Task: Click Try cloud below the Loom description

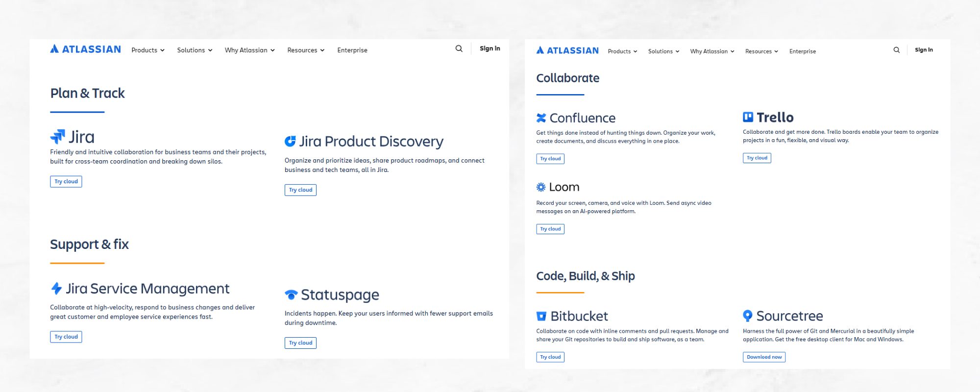Action: [x=550, y=229]
